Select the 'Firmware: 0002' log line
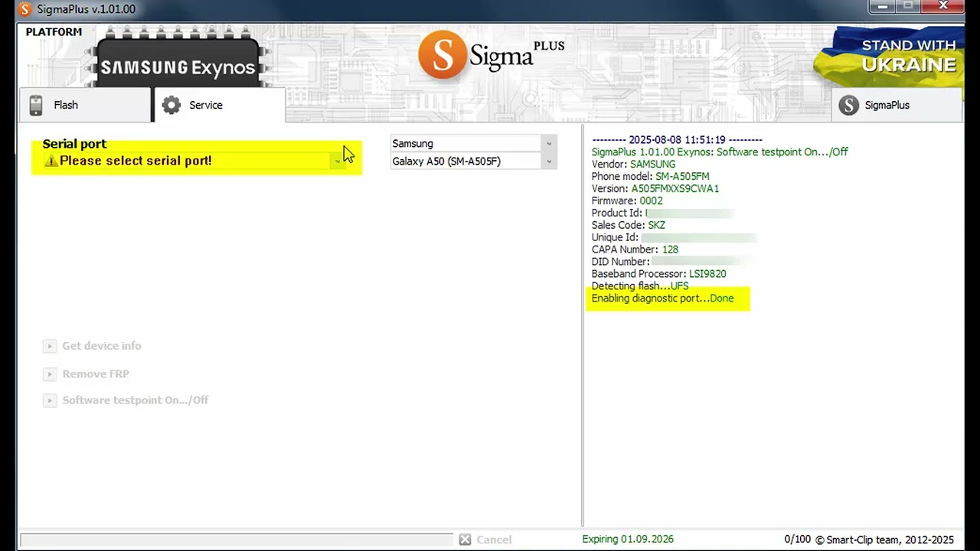Viewport: 980px width, 551px height. click(x=627, y=201)
